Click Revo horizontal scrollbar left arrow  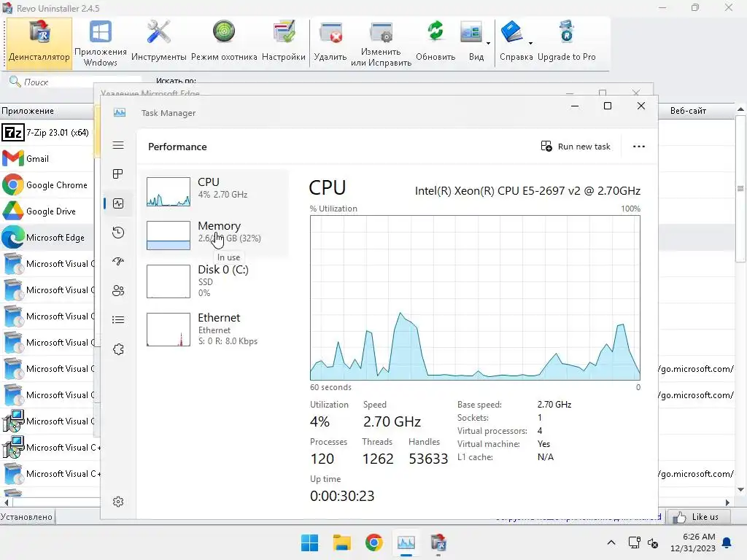(6, 502)
